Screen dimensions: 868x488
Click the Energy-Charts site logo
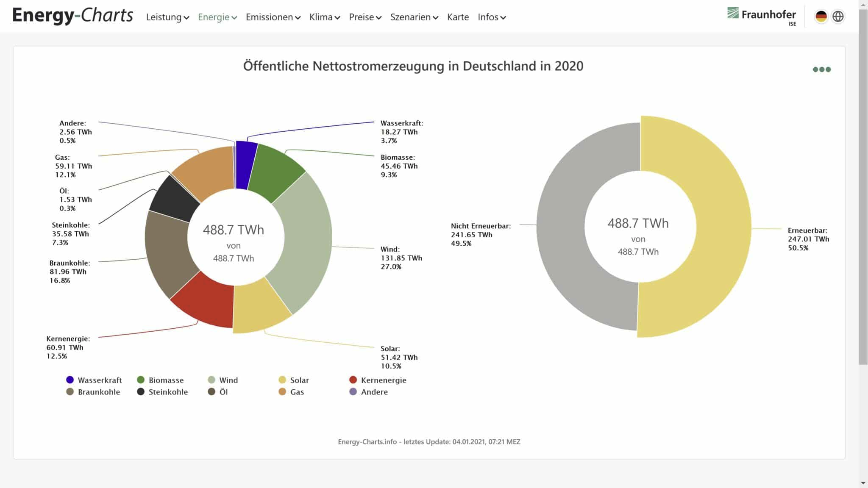tap(72, 16)
